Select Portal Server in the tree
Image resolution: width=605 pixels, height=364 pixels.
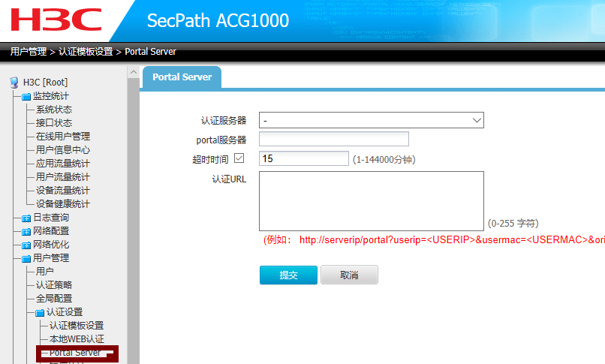tap(75, 353)
